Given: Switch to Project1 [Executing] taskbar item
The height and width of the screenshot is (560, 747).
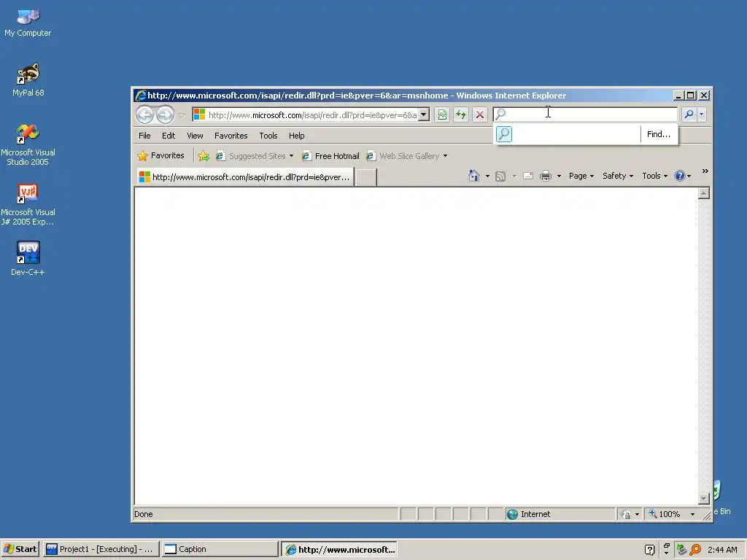Looking at the screenshot, I should [x=101, y=549].
